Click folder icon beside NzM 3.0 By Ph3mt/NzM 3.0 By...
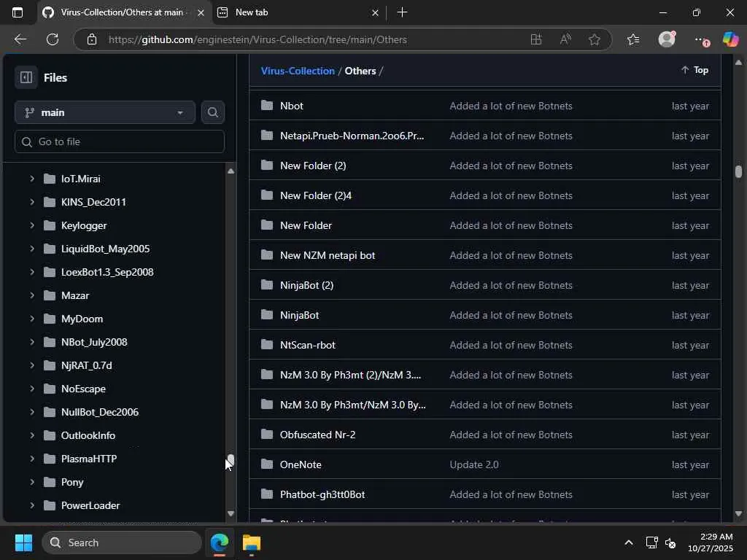Image resolution: width=747 pixels, height=560 pixels. 267,404
